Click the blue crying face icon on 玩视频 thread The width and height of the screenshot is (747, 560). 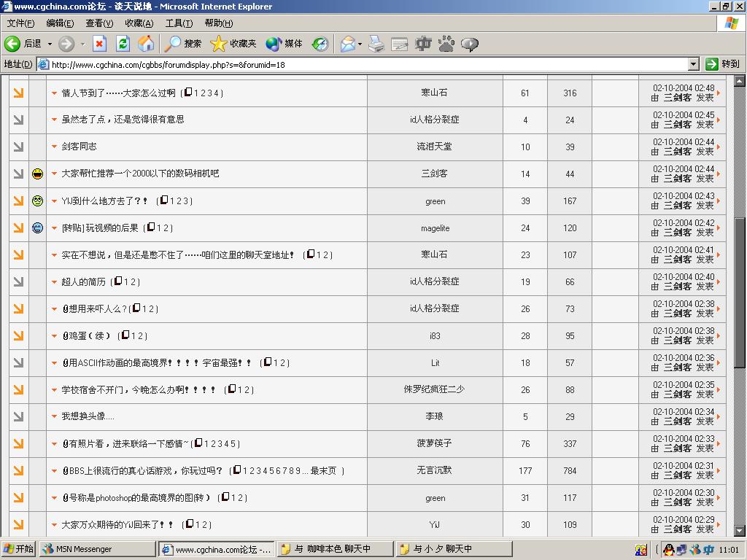(38, 228)
